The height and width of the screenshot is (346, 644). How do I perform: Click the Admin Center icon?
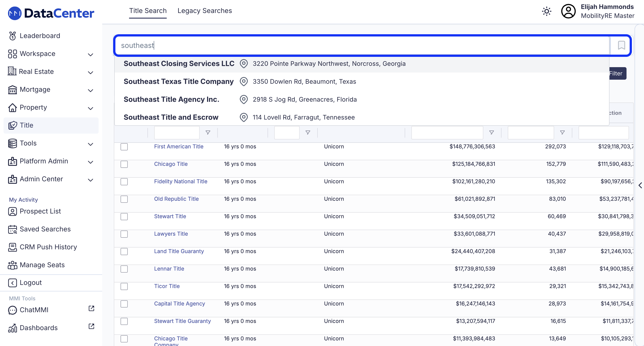point(12,179)
